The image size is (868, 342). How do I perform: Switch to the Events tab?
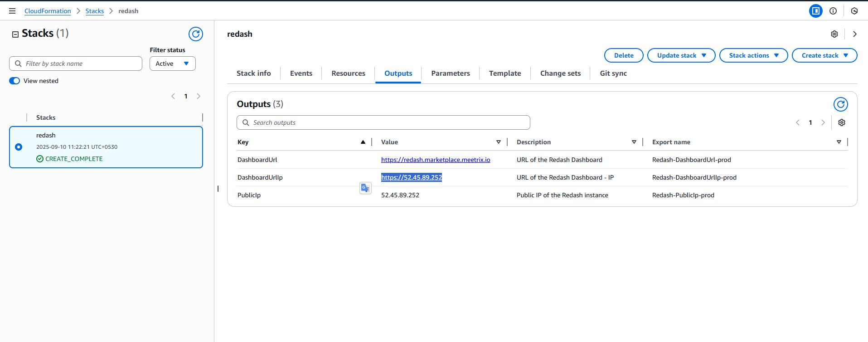[301, 73]
